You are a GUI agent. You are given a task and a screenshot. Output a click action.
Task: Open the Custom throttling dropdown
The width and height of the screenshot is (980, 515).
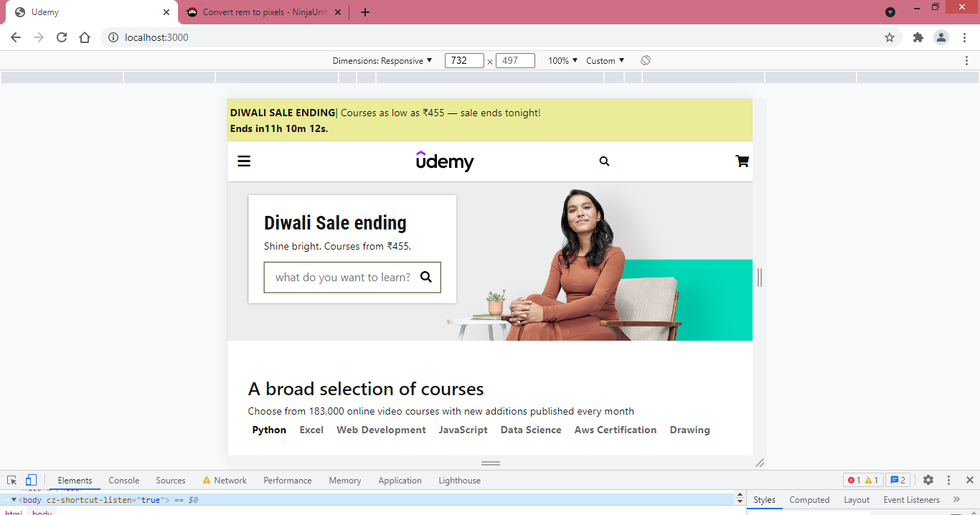point(605,60)
